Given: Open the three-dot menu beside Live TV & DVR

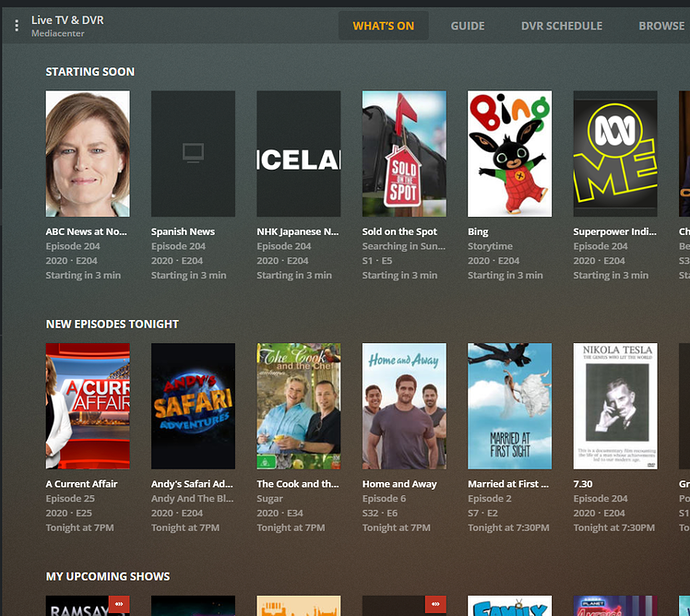Looking at the screenshot, I should click(17, 26).
